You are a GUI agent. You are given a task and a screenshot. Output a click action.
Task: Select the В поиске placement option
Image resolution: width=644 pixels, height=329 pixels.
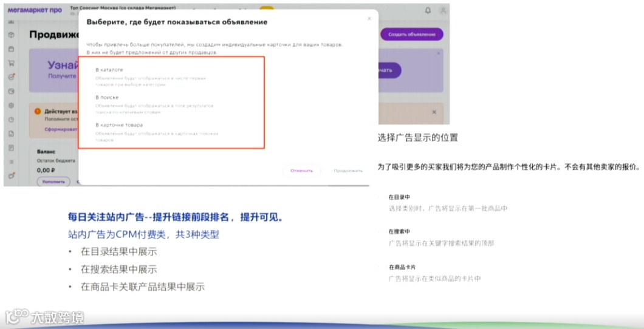coord(107,97)
